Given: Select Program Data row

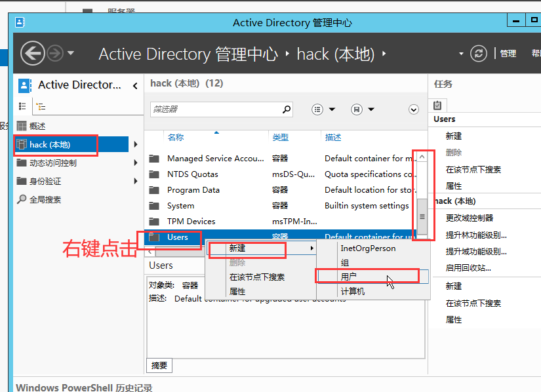Looking at the screenshot, I should click(281, 189).
